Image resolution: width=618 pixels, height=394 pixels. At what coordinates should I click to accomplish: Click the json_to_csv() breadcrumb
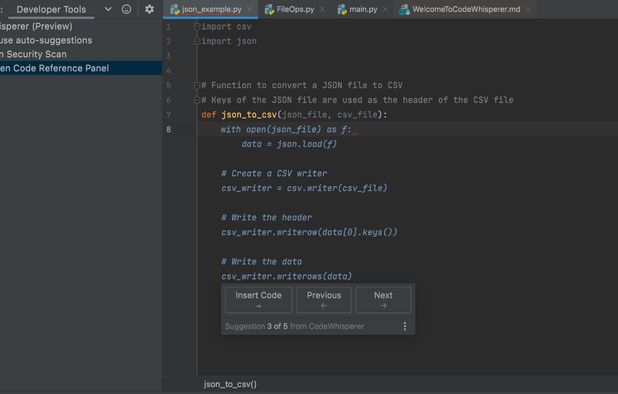(x=230, y=384)
